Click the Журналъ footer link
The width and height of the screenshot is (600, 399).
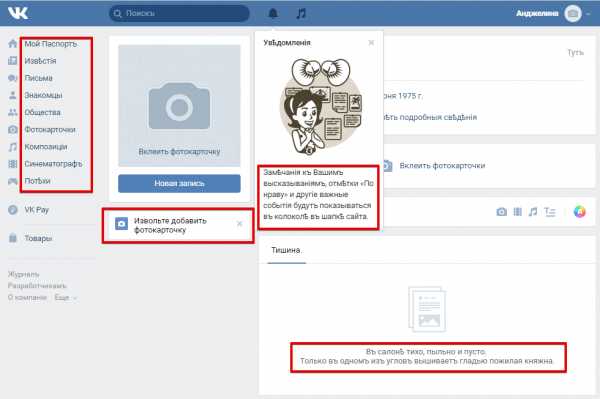(x=23, y=274)
